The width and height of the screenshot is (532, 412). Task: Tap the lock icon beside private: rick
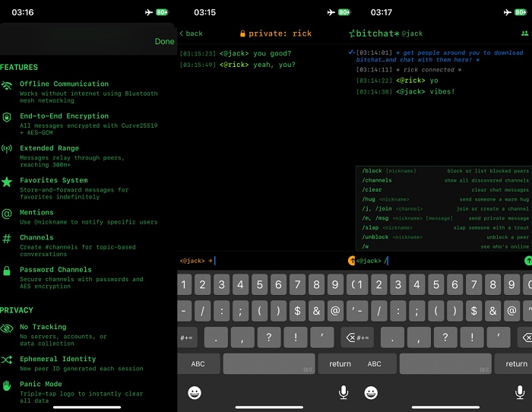[242, 33]
